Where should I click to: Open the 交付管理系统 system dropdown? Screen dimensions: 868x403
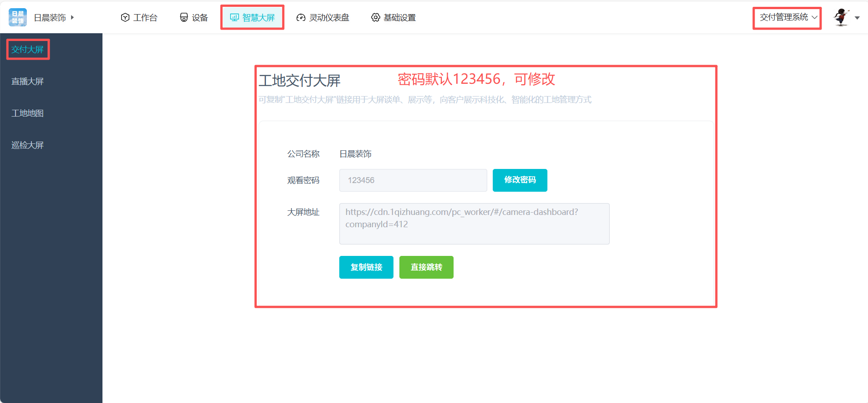pos(788,17)
